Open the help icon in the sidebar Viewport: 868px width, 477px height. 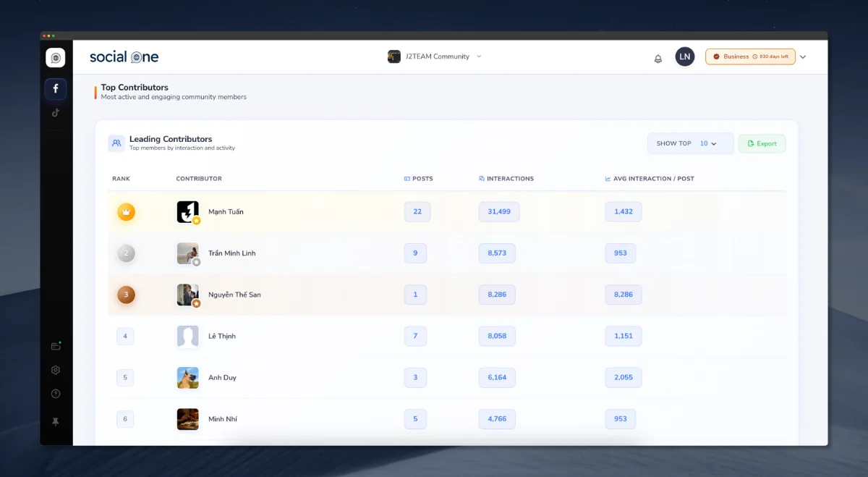point(56,394)
